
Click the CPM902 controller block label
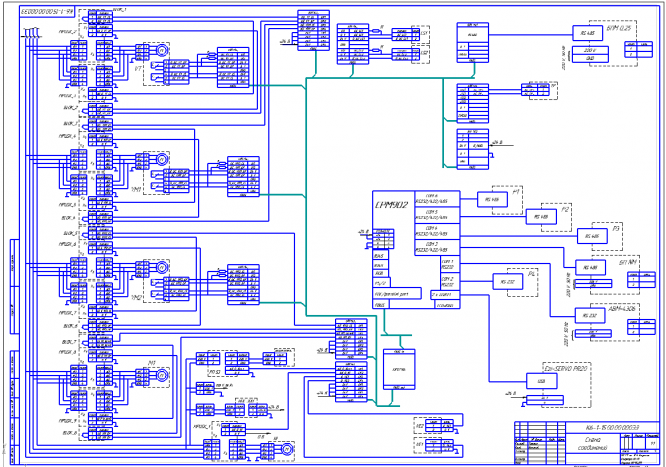pyautogui.click(x=391, y=205)
